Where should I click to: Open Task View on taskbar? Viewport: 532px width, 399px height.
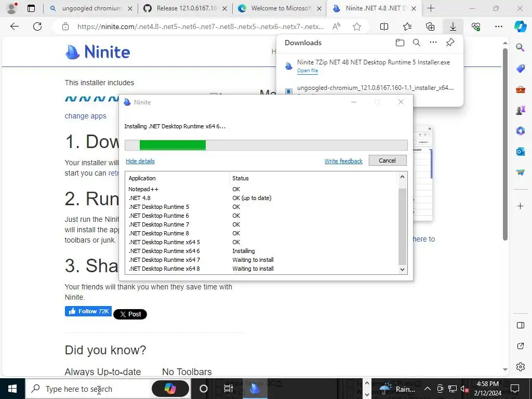tap(229, 389)
